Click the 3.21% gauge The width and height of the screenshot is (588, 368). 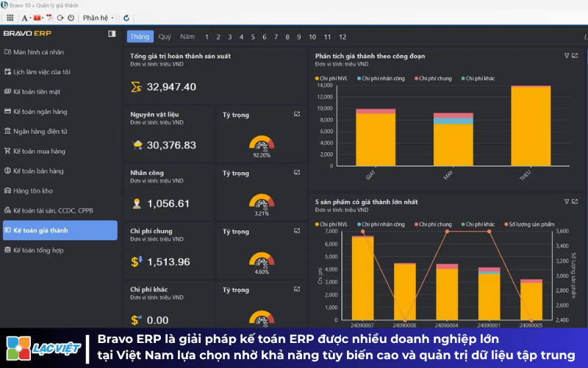coord(262,202)
